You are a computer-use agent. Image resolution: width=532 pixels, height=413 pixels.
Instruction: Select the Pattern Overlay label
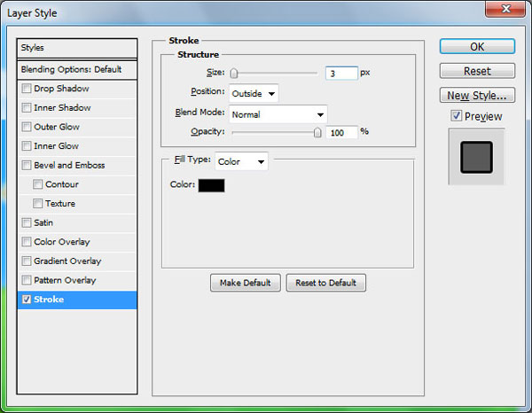tap(65, 280)
